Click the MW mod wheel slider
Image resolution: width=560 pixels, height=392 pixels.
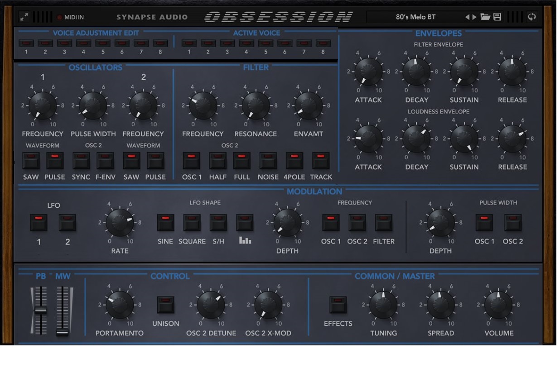[62, 311]
